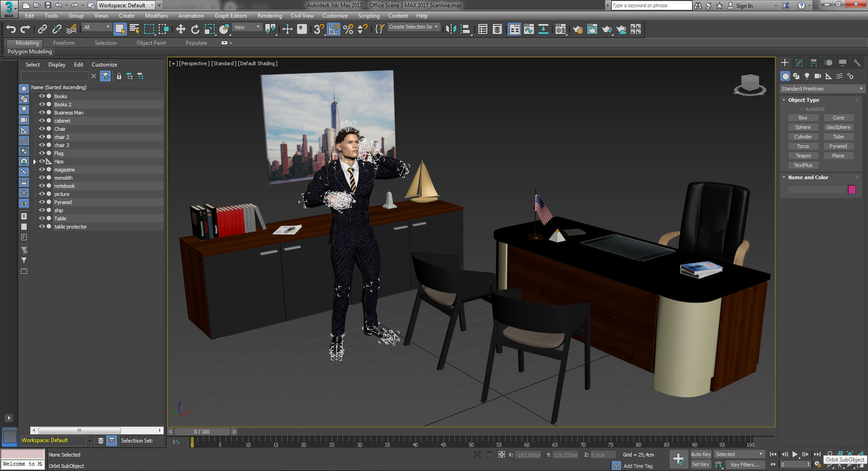Open the Modify panel tab icon
This screenshot has width=868, height=471.
(799, 63)
